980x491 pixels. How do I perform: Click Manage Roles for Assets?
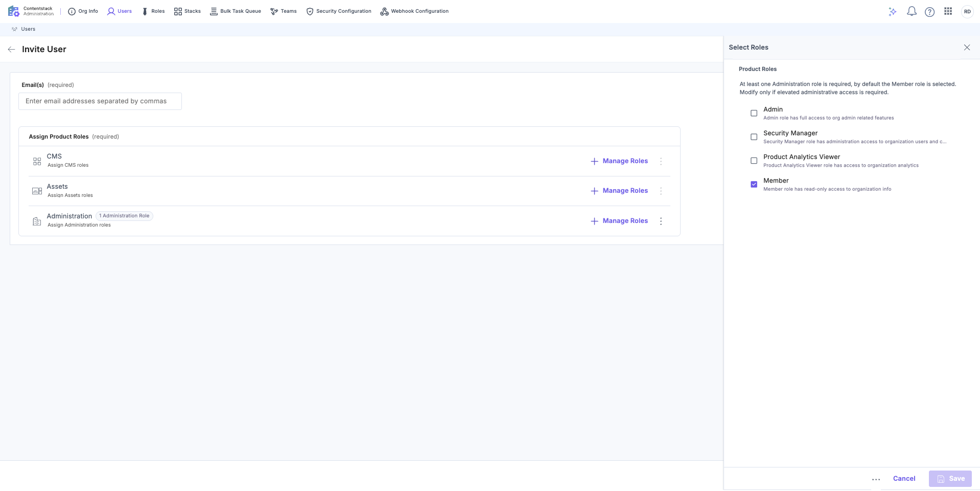(619, 191)
